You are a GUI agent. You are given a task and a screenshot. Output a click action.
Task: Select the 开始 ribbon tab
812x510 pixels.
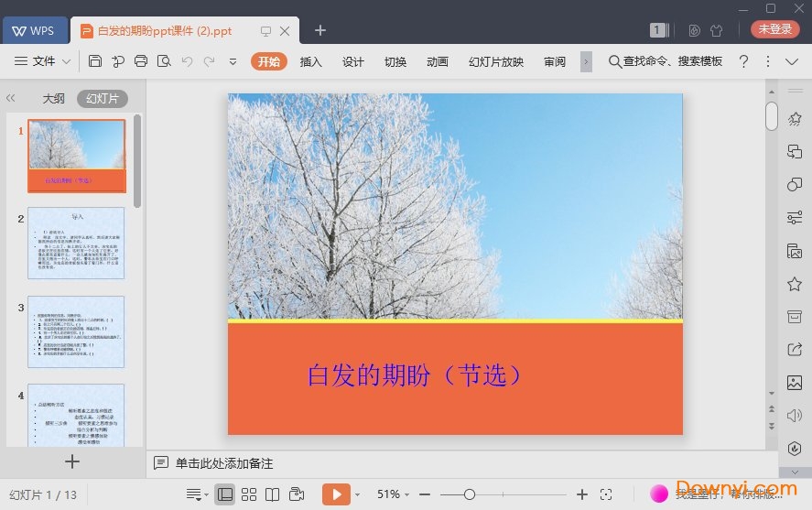pyautogui.click(x=269, y=61)
